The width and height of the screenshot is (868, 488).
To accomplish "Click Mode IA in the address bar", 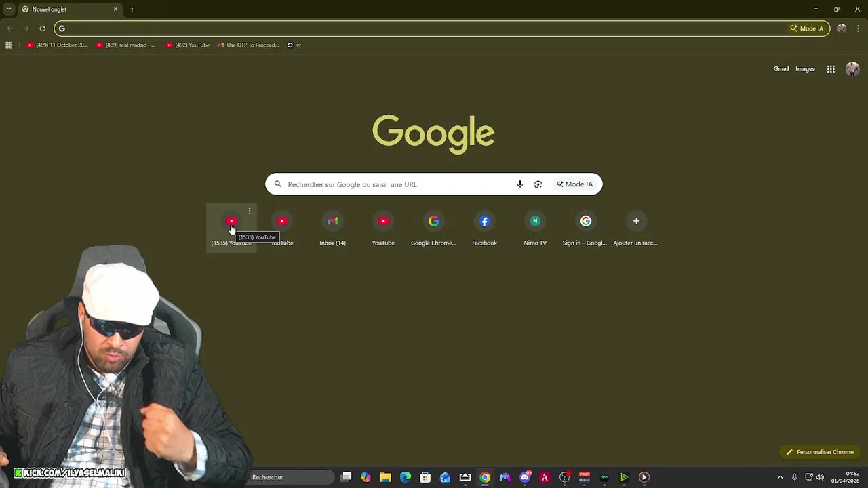I will point(807,28).
